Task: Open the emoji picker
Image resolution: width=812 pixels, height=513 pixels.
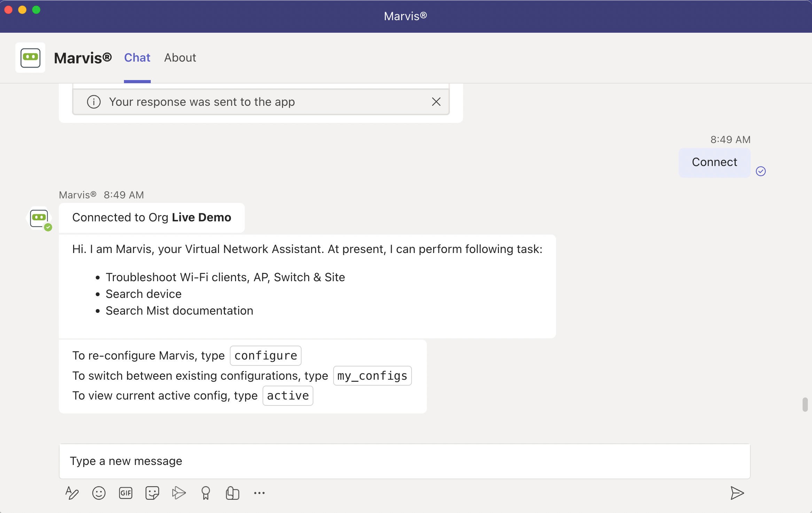Action: pos(99,493)
